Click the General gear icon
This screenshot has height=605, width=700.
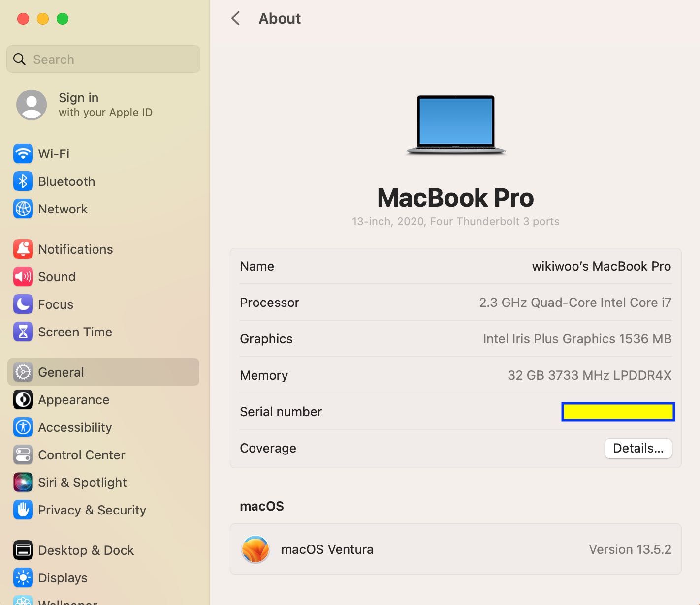pos(23,372)
